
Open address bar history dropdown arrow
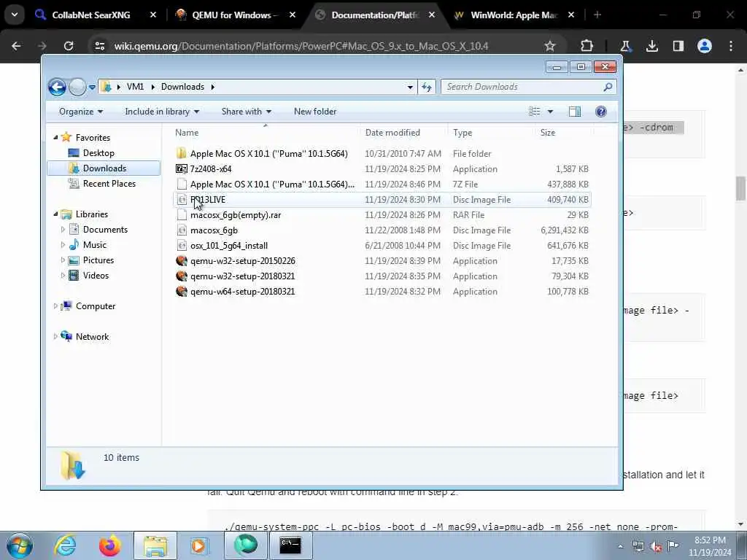click(410, 87)
